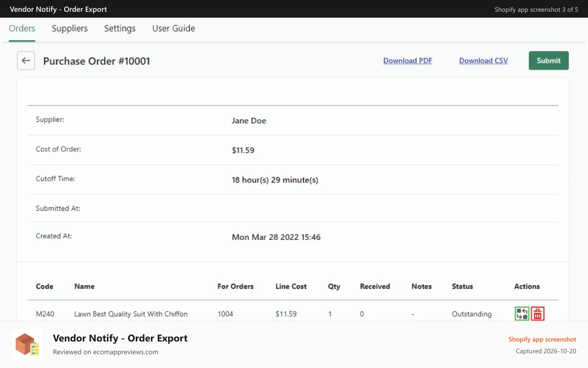The height and width of the screenshot is (368, 588).
Task: Click the Supplier: label
Action: 50,120
